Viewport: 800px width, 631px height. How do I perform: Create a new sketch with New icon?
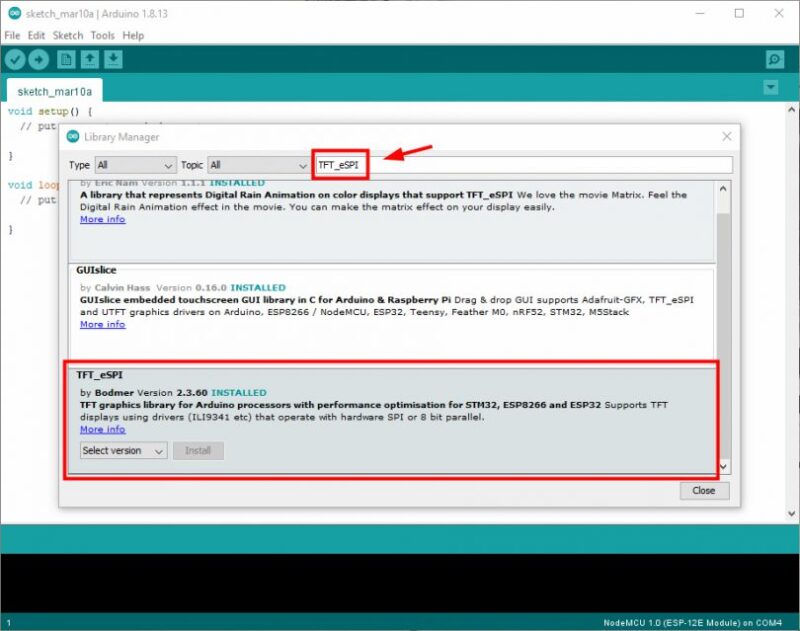click(66, 60)
